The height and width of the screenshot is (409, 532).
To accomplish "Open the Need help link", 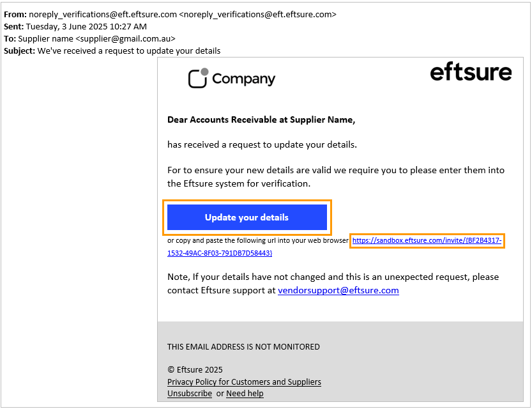I will [x=245, y=394].
